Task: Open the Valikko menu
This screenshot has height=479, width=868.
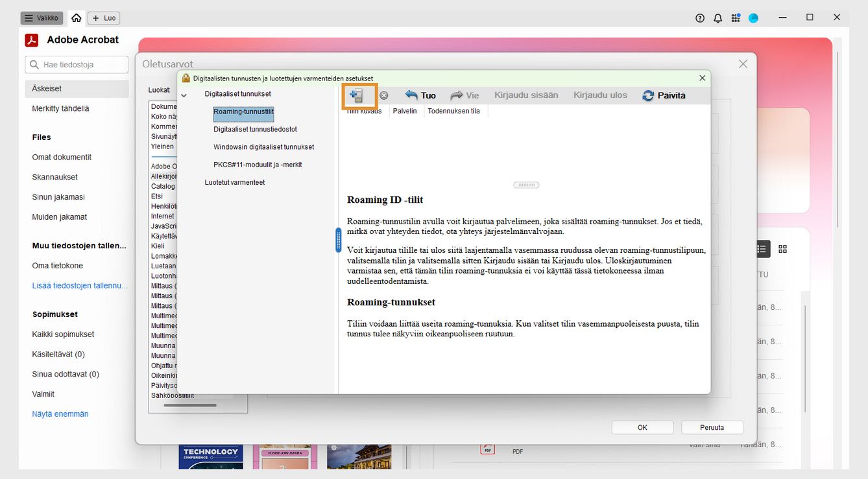Action: 42,18
